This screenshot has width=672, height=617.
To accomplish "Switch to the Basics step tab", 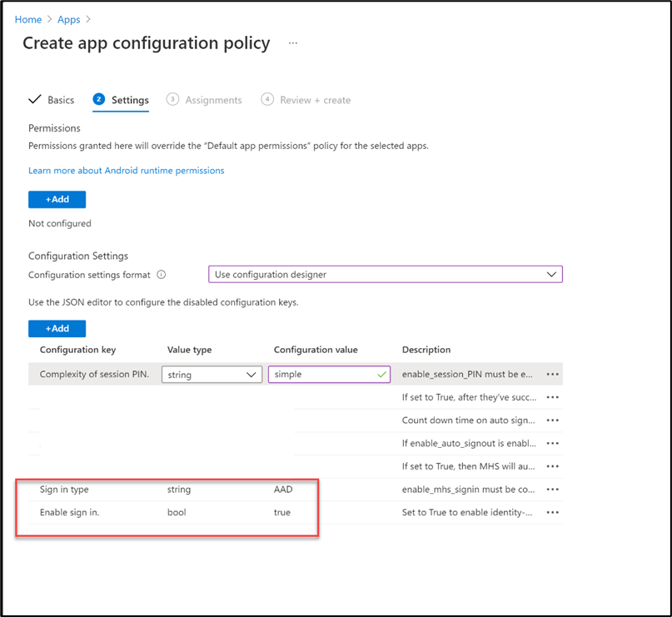I will coord(52,100).
